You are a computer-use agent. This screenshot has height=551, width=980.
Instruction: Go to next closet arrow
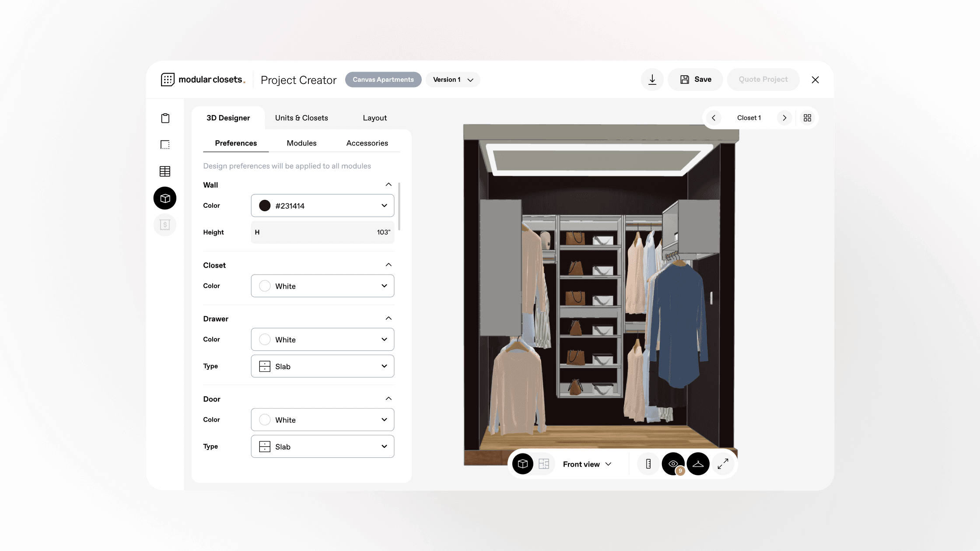(x=784, y=118)
